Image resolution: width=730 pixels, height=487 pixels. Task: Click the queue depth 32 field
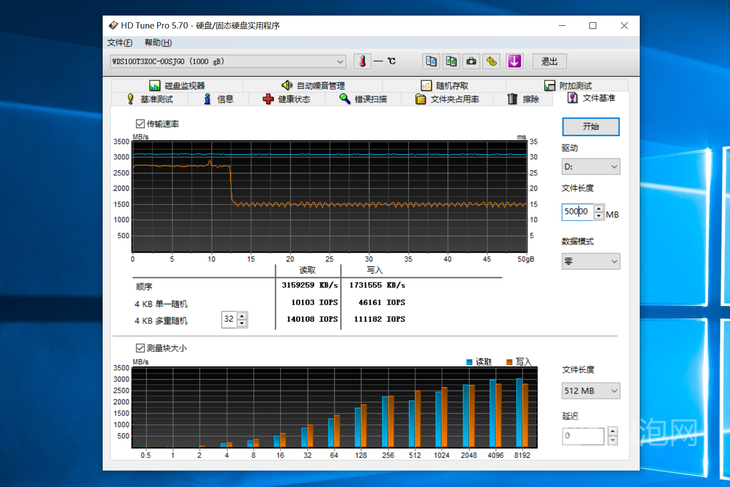[x=229, y=319]
